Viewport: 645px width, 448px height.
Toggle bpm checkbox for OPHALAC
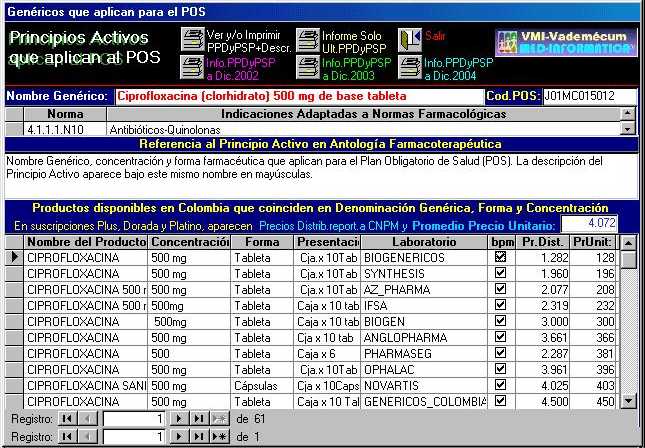click(500, 369)
